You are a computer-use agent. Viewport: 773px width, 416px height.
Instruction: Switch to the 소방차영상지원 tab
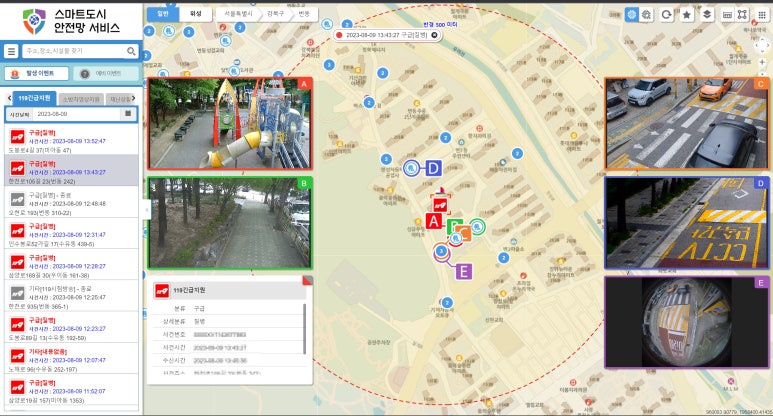(x=81, y=99)
